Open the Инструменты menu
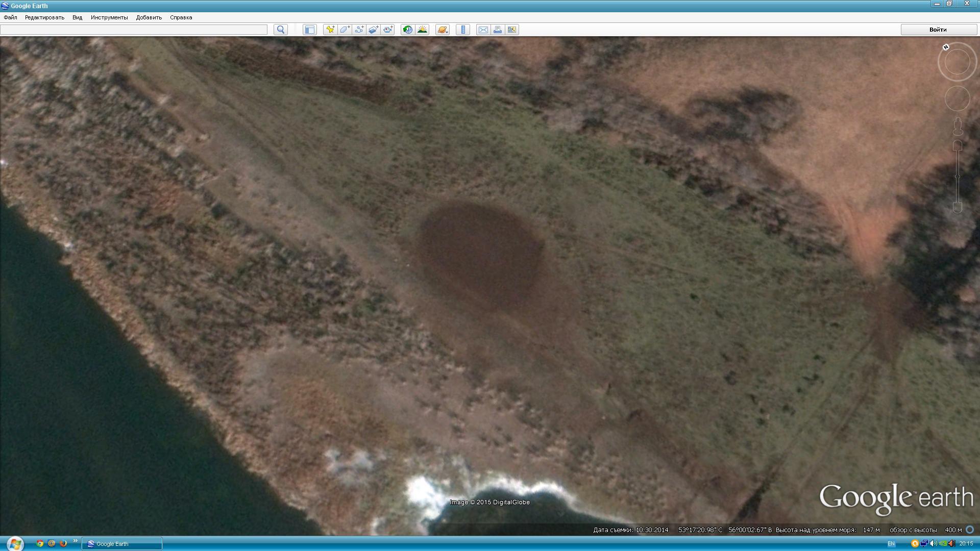Viewport: 980px width, 551px height. (109, 17)
